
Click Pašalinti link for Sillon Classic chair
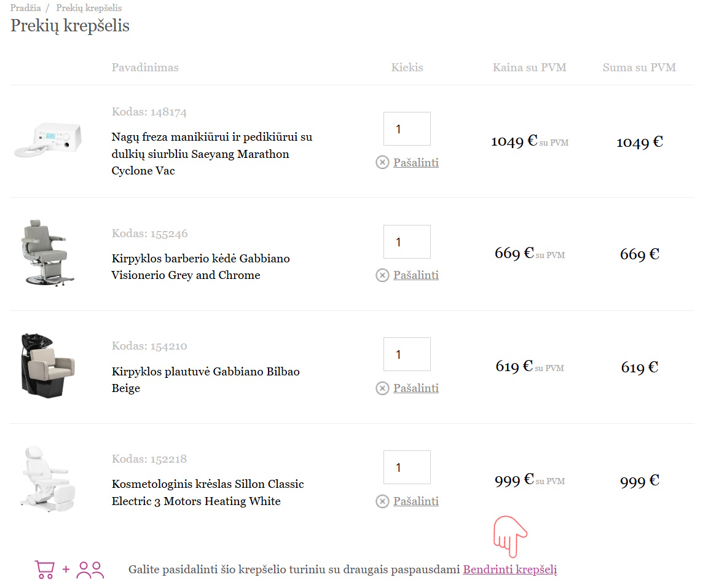[415, 501]
